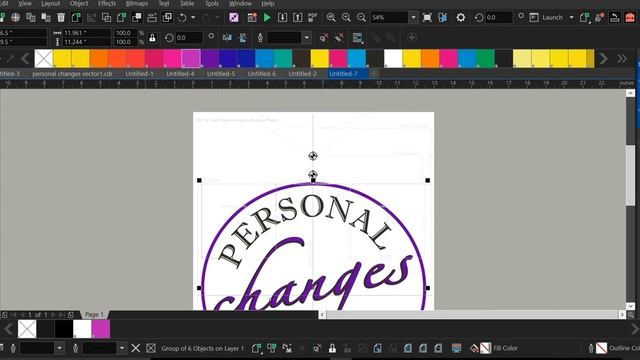Open the outline width dropdown in property bar
The image size is (640, 360).
pyautogui.click(x=307, y=38)
